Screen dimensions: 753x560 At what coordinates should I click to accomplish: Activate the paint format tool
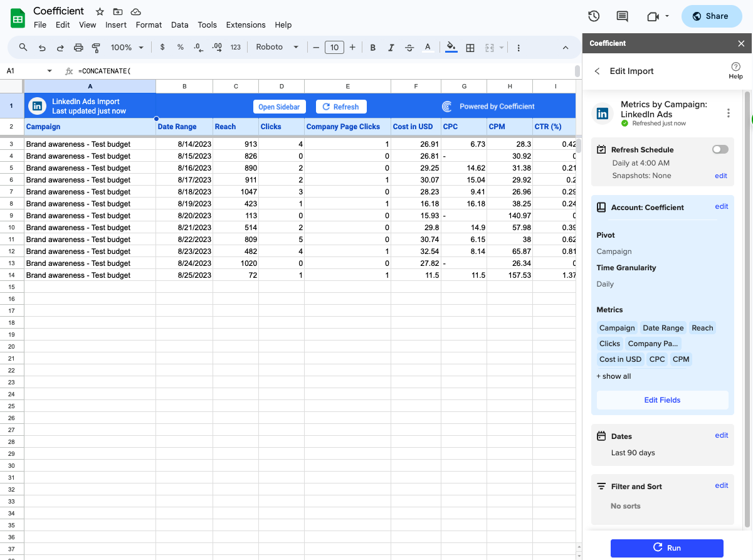(96, 47)
